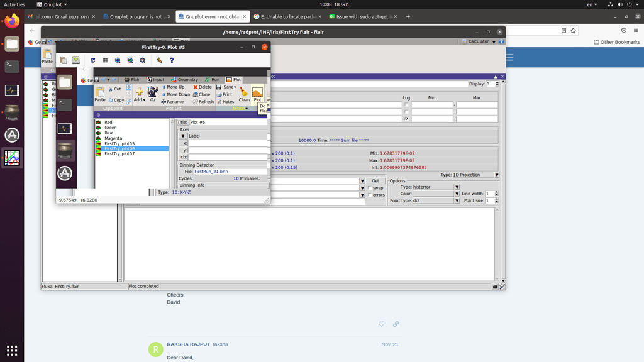Open Gnuplot help question mark icon
The width and height of the screenshot is (644, 362).
172,60
